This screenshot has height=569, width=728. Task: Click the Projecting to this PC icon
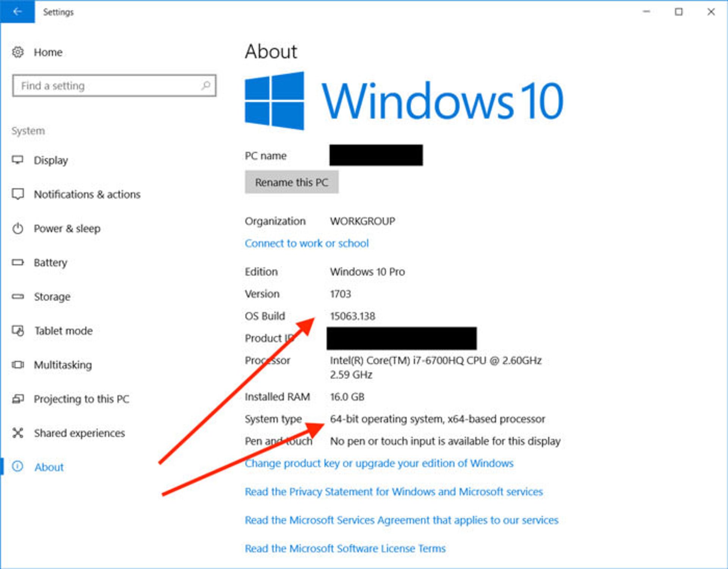point(18,399)
